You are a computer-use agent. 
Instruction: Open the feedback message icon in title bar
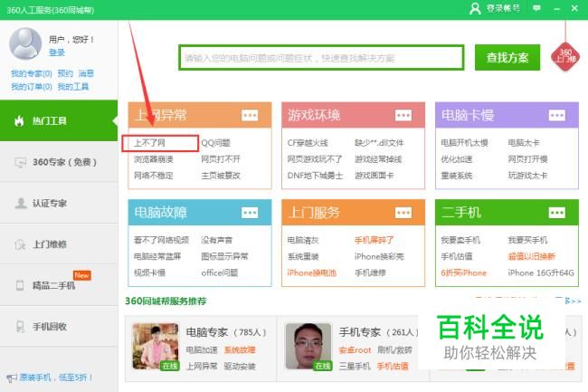[536, 8]
